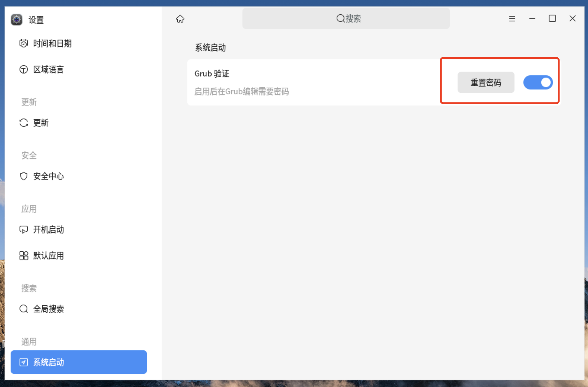Disable the Grub 验证 toggle switch
Image resolution: width=588 pixels, height=387 pixels.
[538, 82]
